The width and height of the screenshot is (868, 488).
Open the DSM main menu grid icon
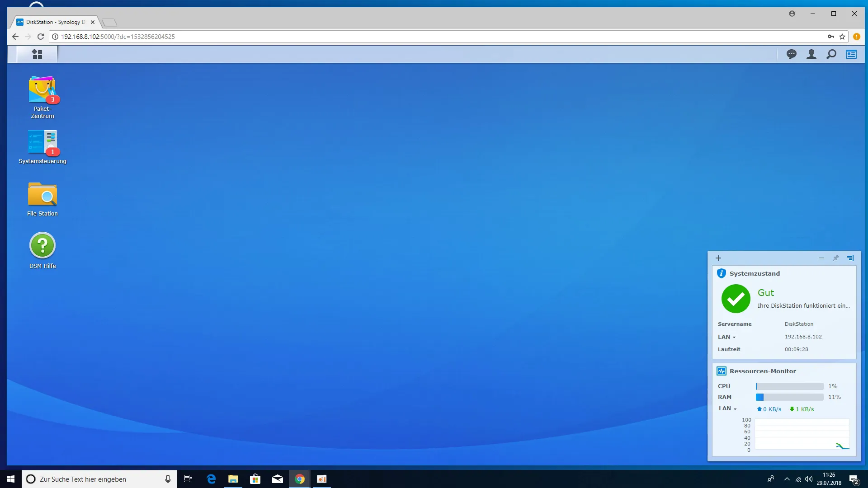37,54
